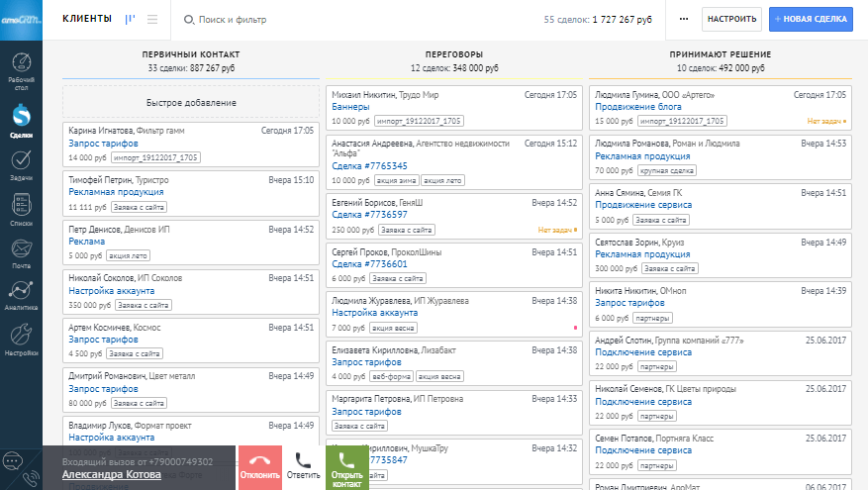Click the КЛИЕНТЫ pipeline title
The image size is (868, 490).
point(87,19)
